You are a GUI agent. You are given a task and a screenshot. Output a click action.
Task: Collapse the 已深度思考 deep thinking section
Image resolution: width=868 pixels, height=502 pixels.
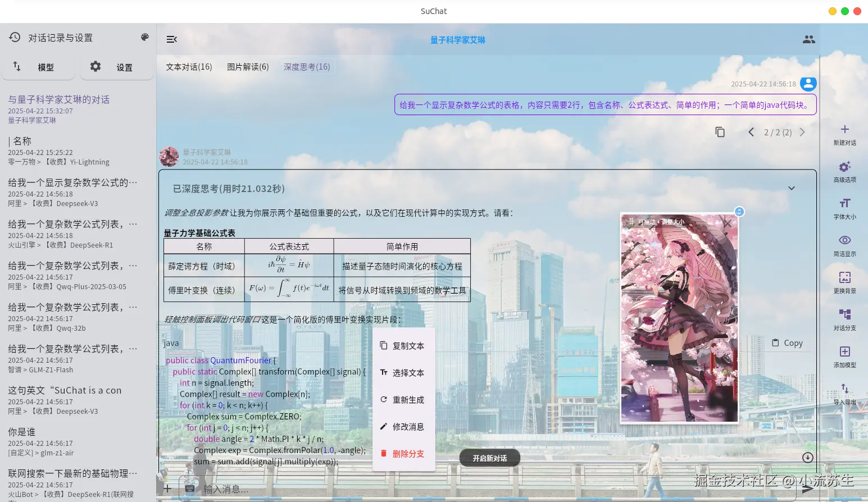(x=792, y=188)
